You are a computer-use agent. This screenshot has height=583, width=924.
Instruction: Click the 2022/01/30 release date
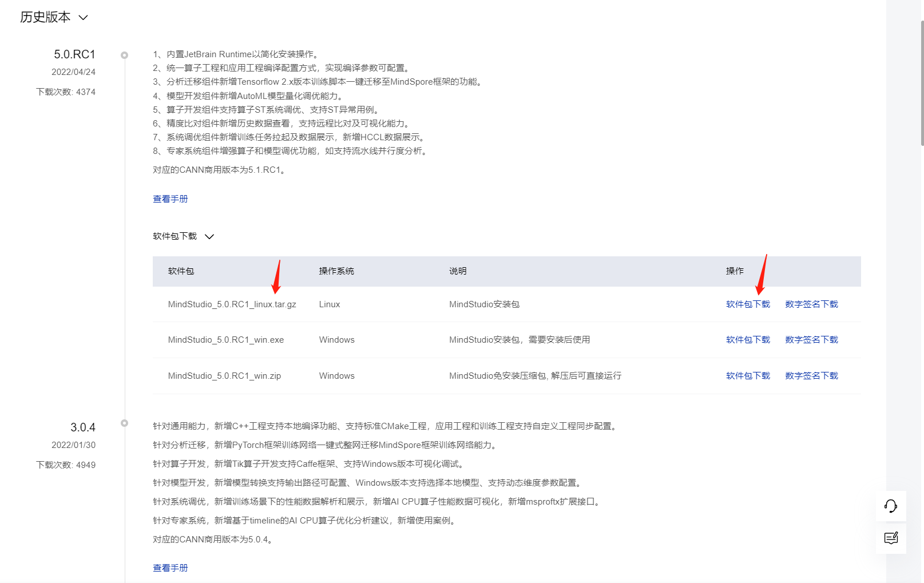73,445
